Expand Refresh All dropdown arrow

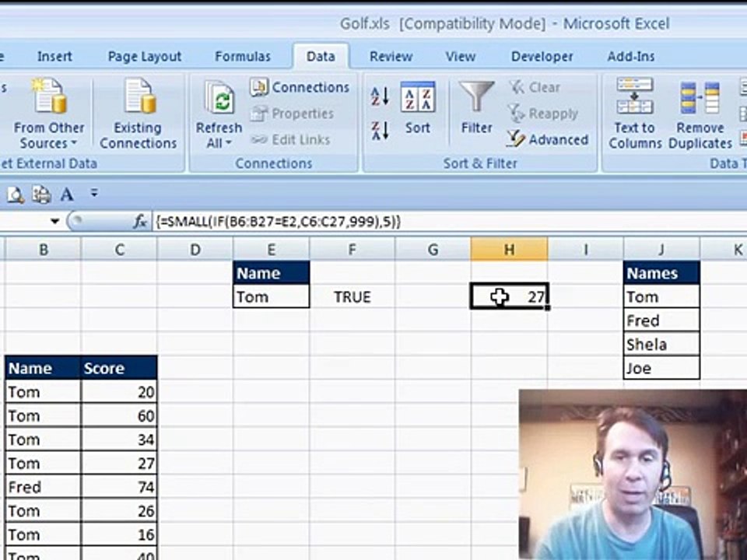pos(229,143)
